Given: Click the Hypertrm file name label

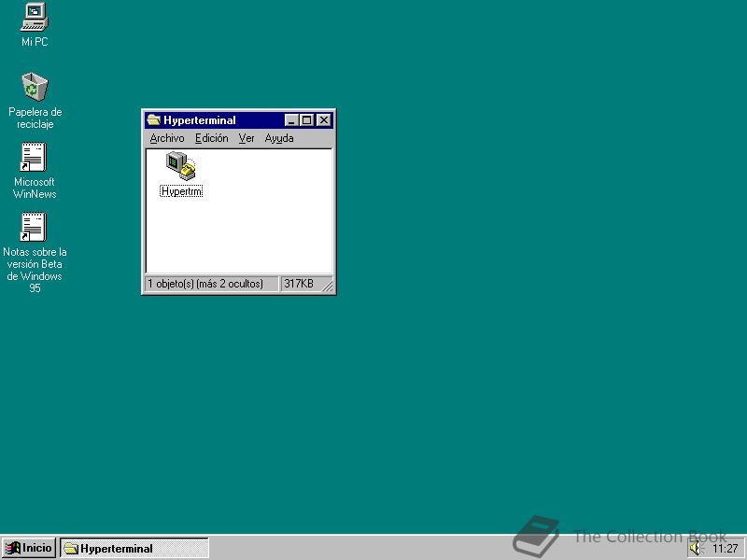Looking at the screenshot, I should (x=181, y=191).
